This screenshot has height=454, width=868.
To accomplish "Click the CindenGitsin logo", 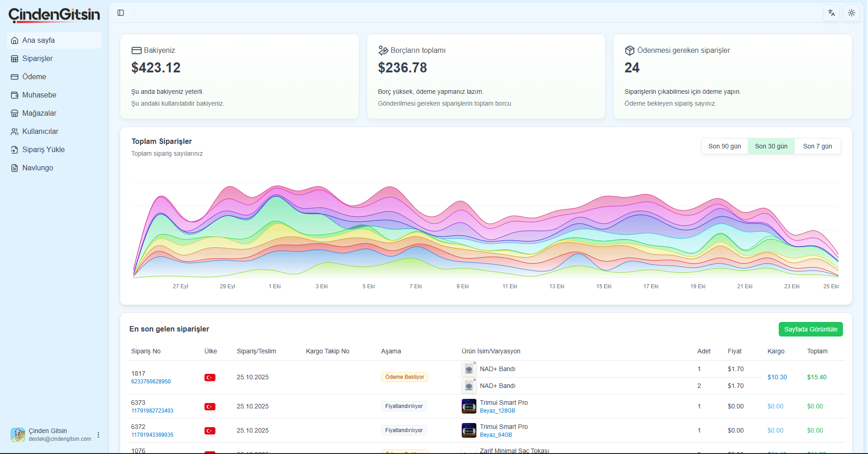I will 54,15.
